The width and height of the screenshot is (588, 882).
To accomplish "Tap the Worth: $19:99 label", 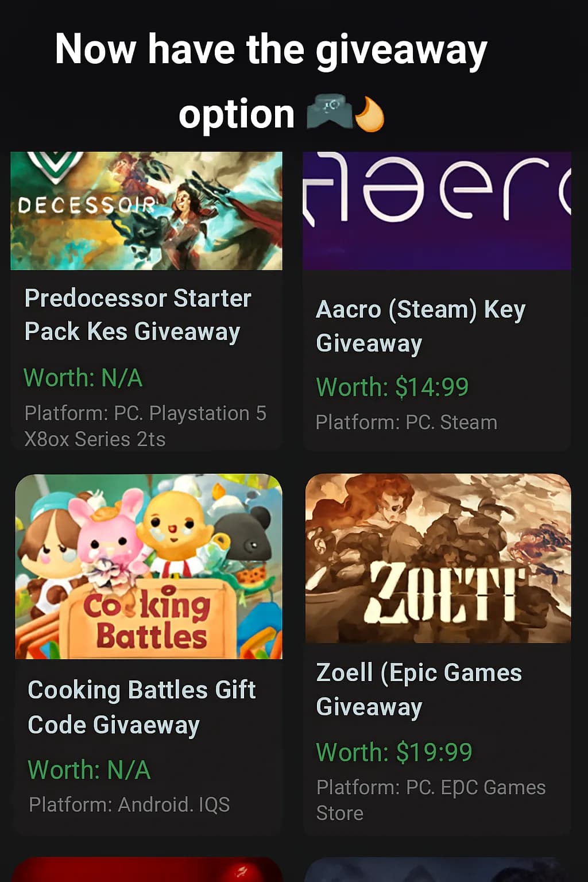I will click(x=394, y=752).
